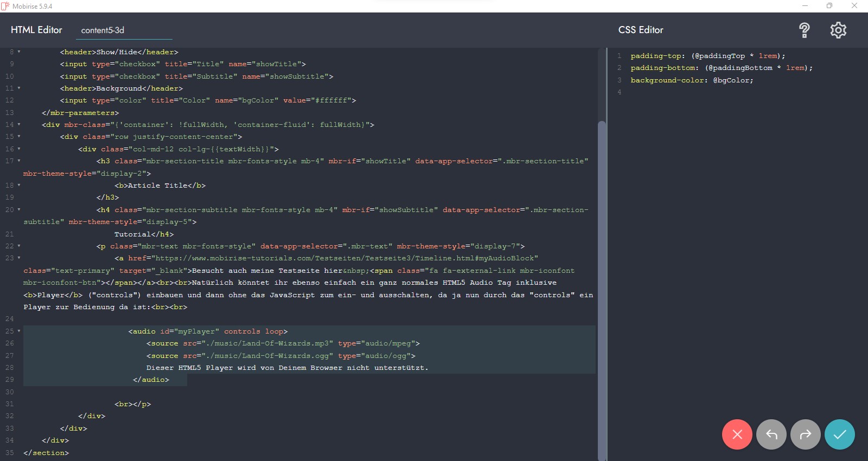Collapse the code fold at line 8
Viewport: 868px width, 461px height.
19,52
